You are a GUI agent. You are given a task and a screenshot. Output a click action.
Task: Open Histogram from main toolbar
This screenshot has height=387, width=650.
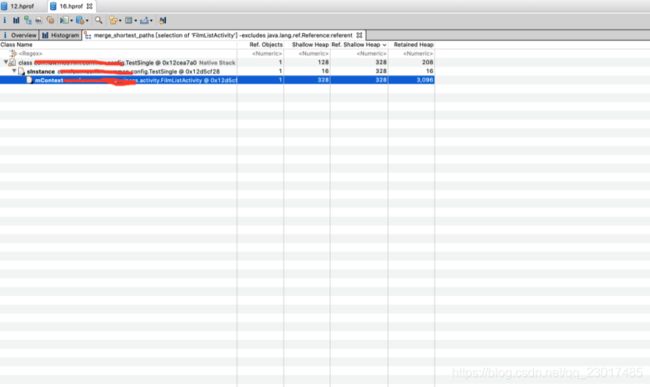[x=16, y=20]
